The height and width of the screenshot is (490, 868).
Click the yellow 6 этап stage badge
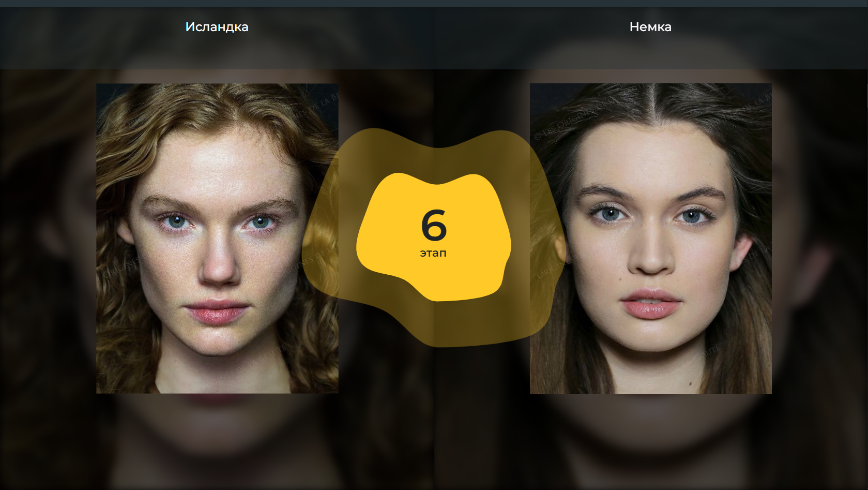click(434, 237)
